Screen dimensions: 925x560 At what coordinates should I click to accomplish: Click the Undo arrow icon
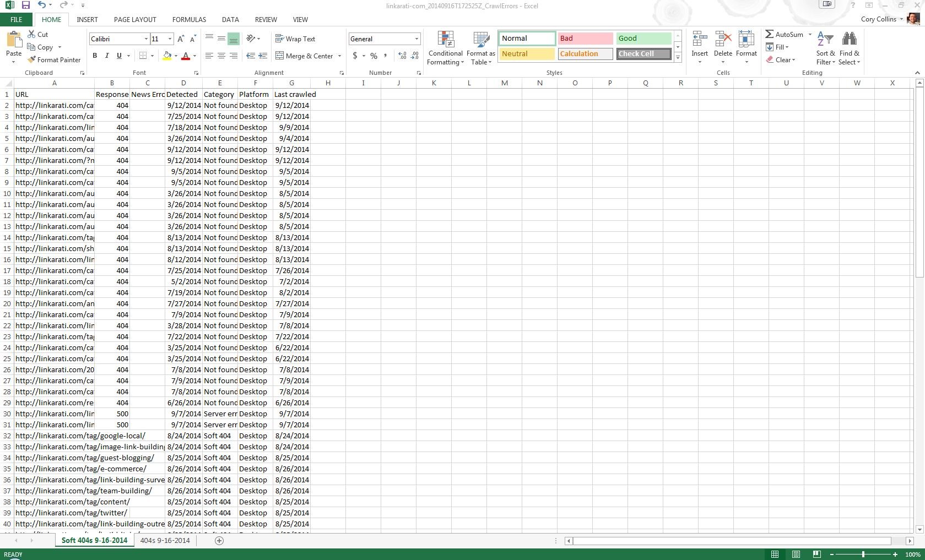click(x=42, y=5)
